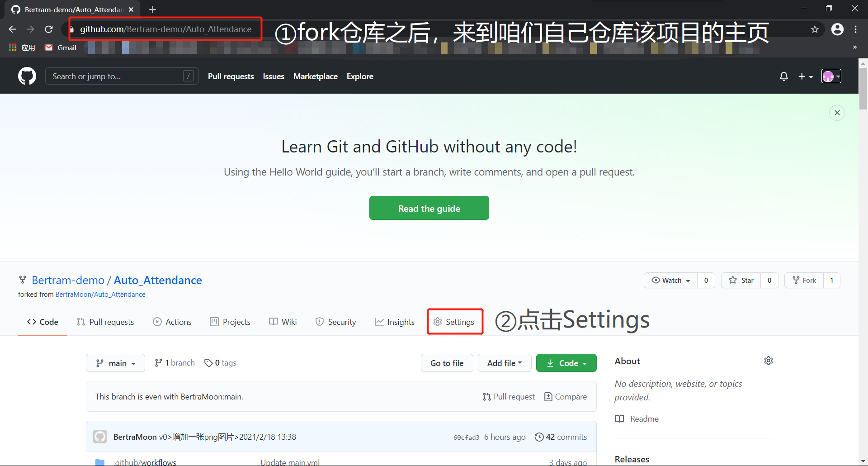Click the Pull request link in branch bar

[509, 397]
